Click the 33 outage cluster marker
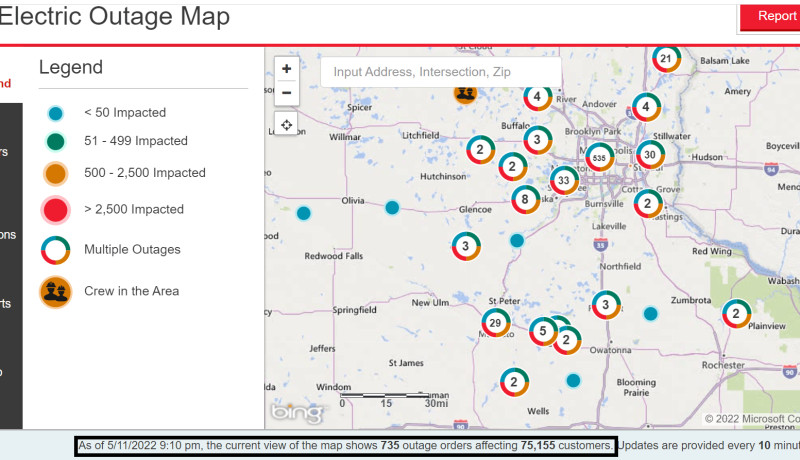Screen dimensions: 800x460 (564, 181)
